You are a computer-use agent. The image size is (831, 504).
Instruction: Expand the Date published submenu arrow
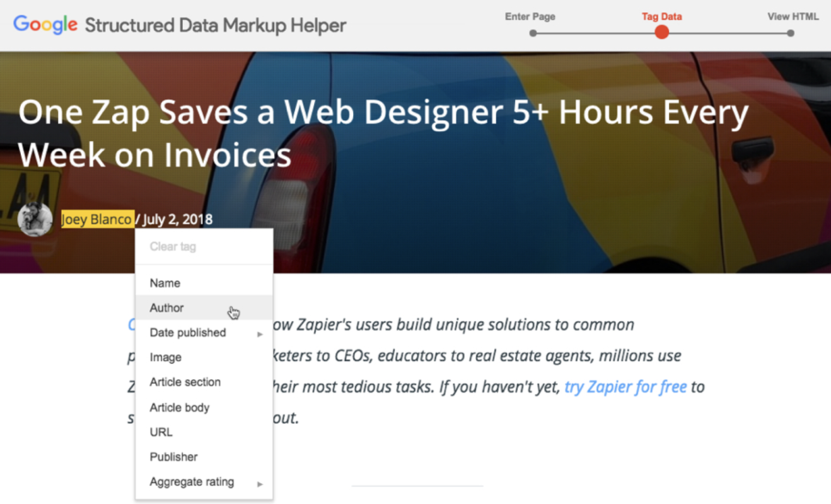pyautogui.click(x=259, y=334)
